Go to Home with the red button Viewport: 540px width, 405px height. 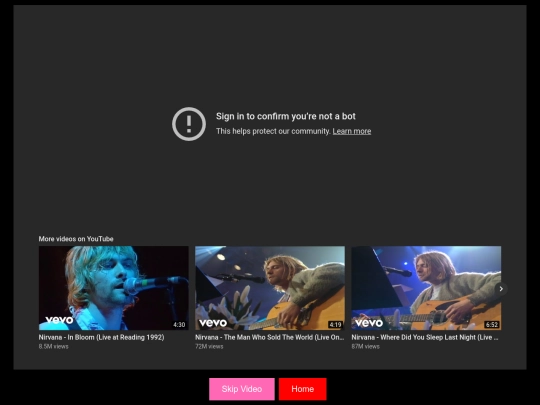(x=302, y=389)
